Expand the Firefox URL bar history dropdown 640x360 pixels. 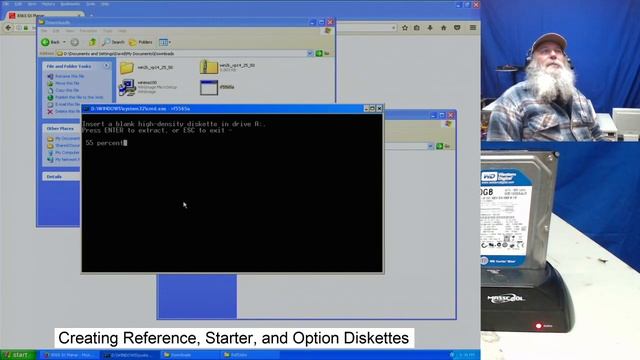pos(393,28)
